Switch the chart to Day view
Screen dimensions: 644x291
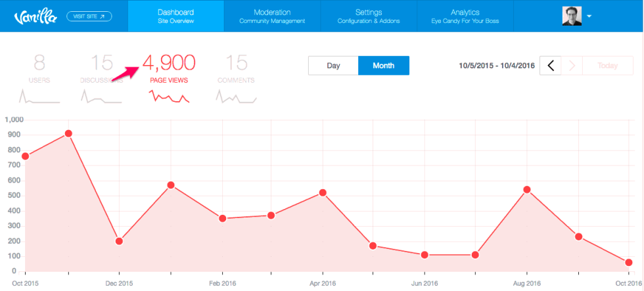(333, 66)
